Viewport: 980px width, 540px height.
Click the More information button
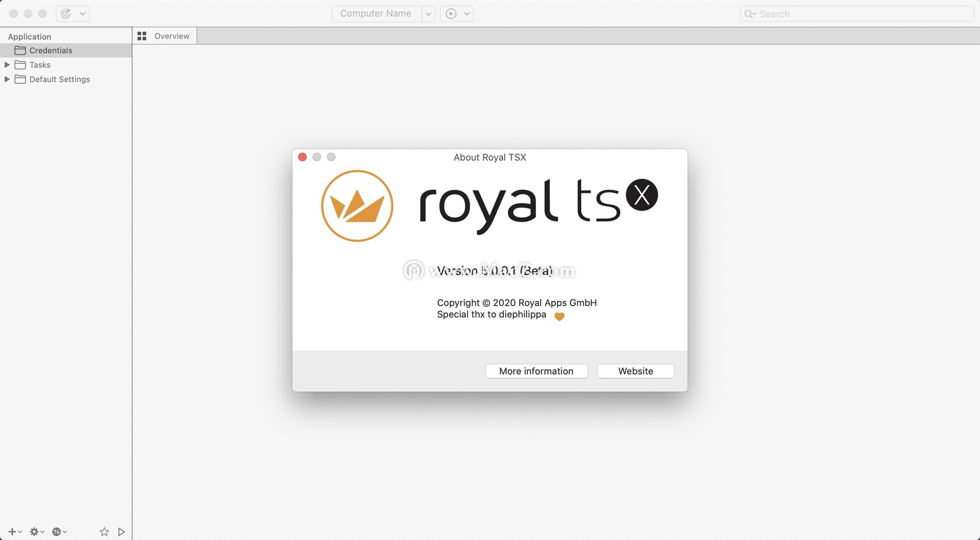[x=536, y=371]
